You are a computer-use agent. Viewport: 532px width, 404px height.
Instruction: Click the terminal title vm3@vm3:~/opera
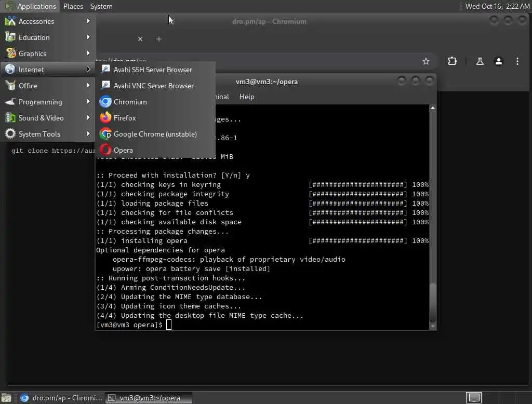pos(267,82)
